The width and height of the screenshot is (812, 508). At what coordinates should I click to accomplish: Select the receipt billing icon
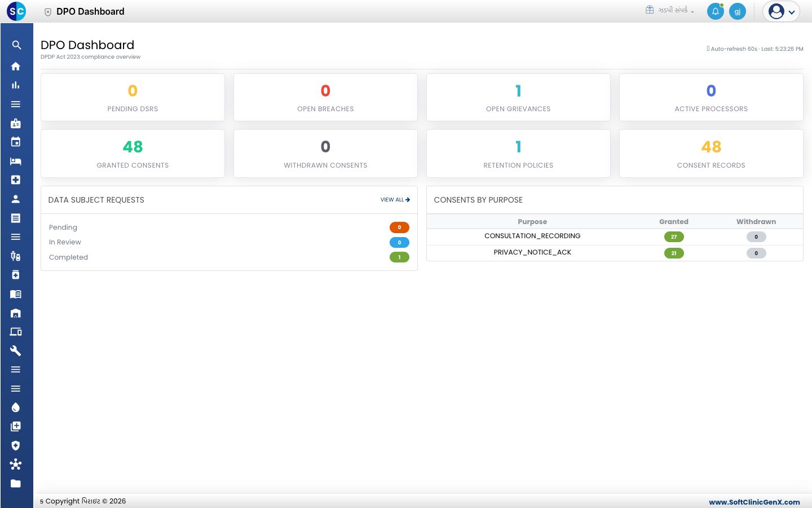pos(16,218)
